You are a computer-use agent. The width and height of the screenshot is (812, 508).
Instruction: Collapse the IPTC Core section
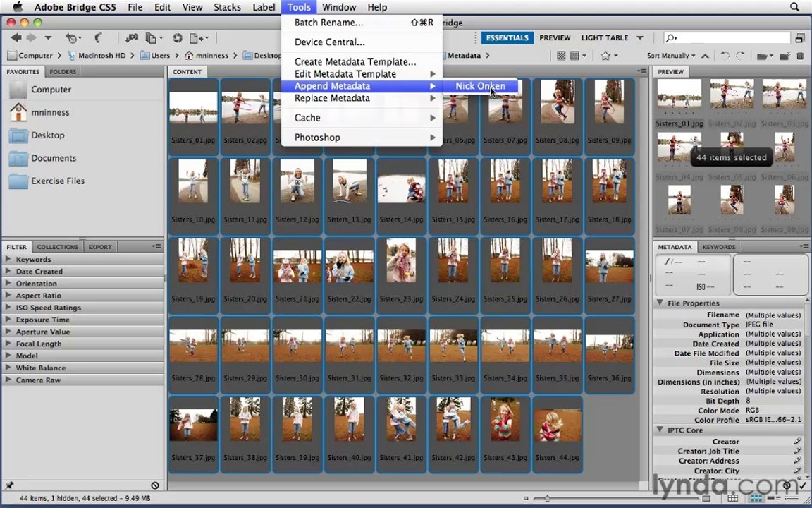pos(660,430)
